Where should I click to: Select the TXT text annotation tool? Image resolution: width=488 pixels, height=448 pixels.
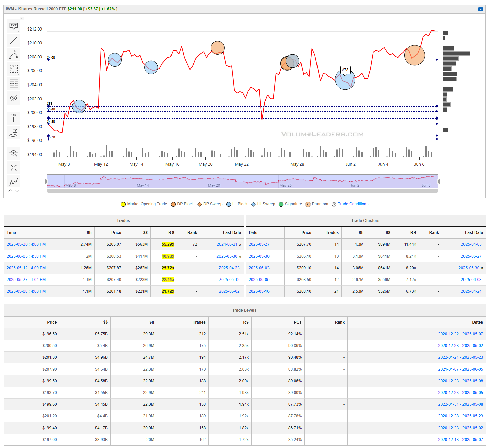(14, 26)
